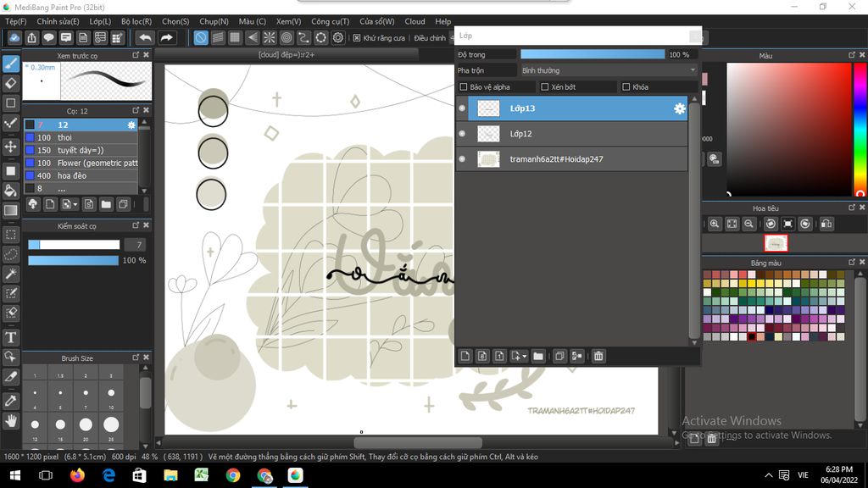Click the canvas horizontal scrollbar
Screen dimensions: 868x488
pyautogui.click(x=417, y=442)
